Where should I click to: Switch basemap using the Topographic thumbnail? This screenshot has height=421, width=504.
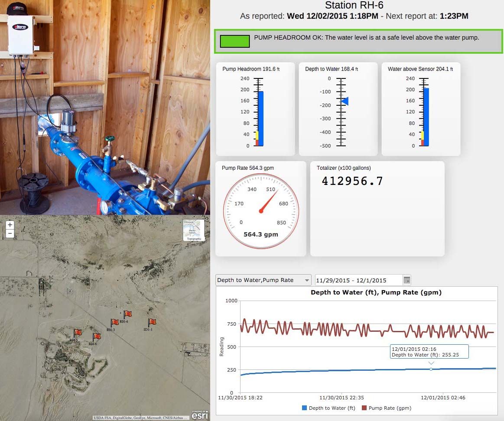(194, 230)
